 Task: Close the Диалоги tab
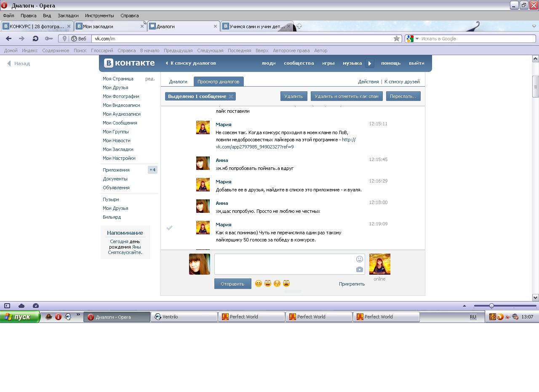coord(216,26)
